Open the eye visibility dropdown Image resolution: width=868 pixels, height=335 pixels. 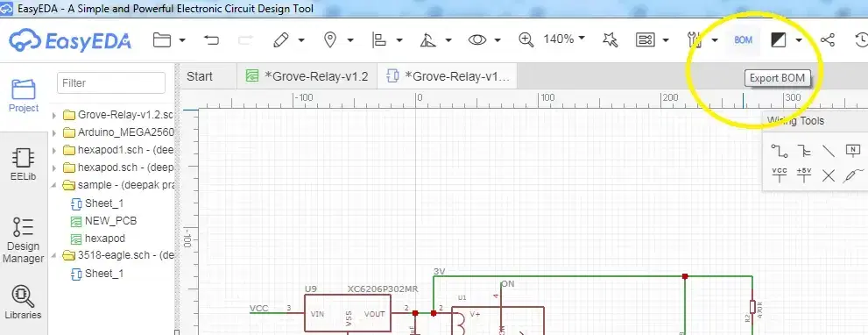tap(498, 40)
